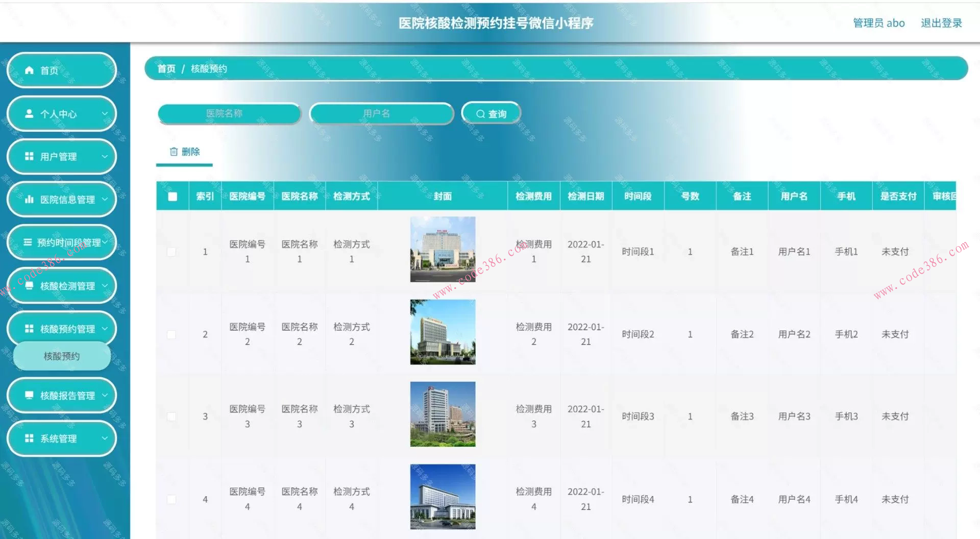The height and width of the screenshot is (539, 980).
Task: Click the 时间段1 cell
Action: coord(638,252)
